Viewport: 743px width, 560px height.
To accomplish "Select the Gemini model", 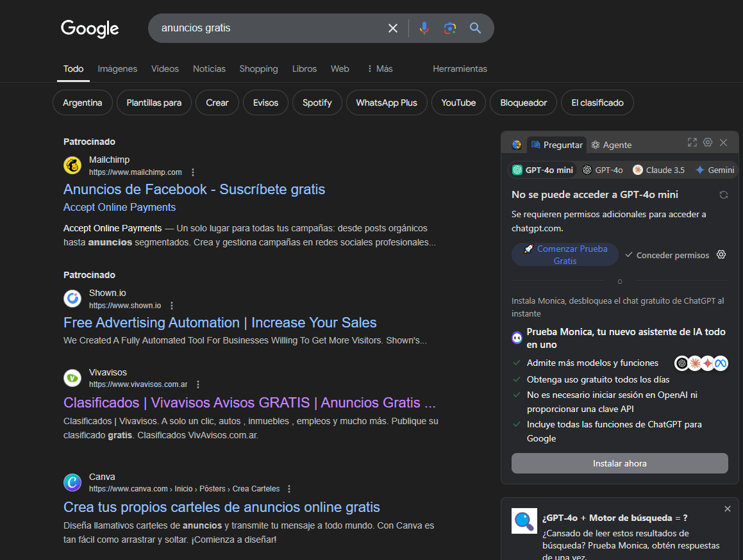I will pyautogui.click(x=715, y=170).
